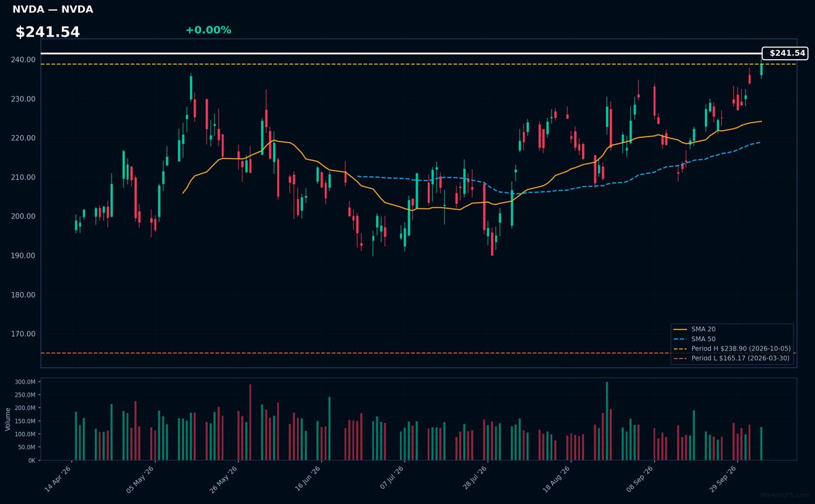Click the 16 Jun '26 date label
This screenshot has height=504, width=815.
[307, 480]
